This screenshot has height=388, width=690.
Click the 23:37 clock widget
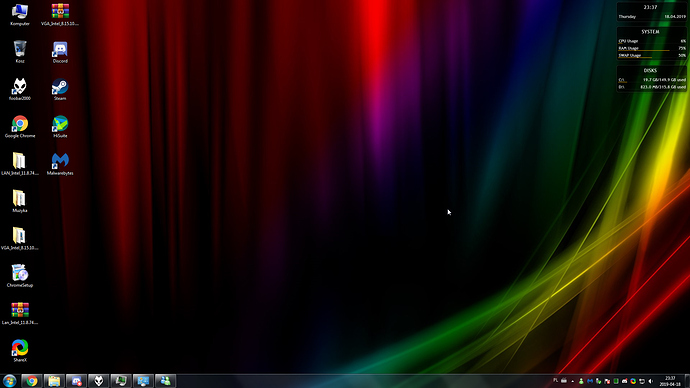(x=650, y=7)
